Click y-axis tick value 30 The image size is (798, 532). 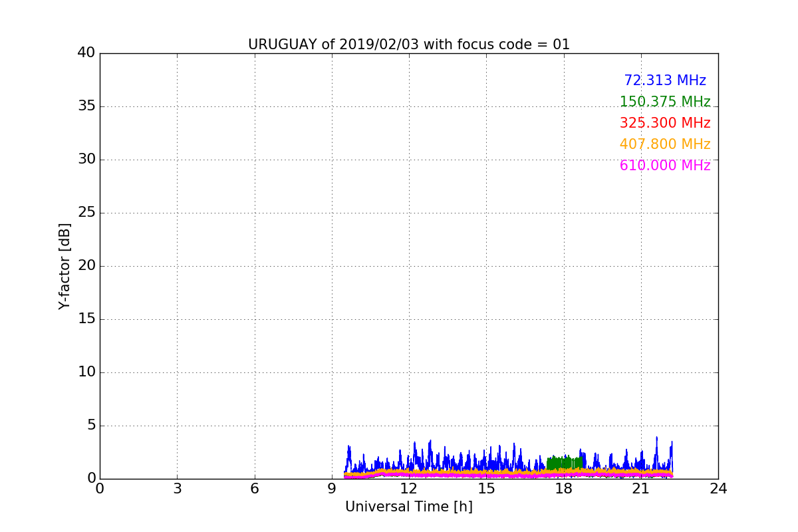coord(86,159)
